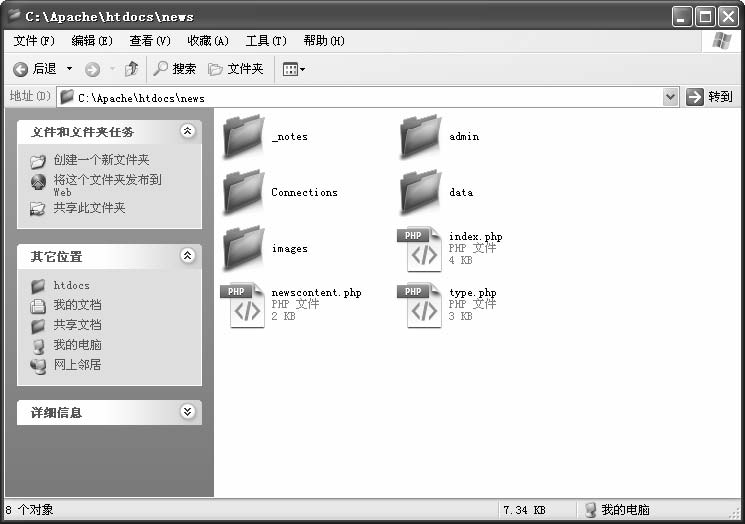The height and width of the screenshot is (524, 745).
Task: Open the 编辑(E) menu
Action: click(92, 41)
